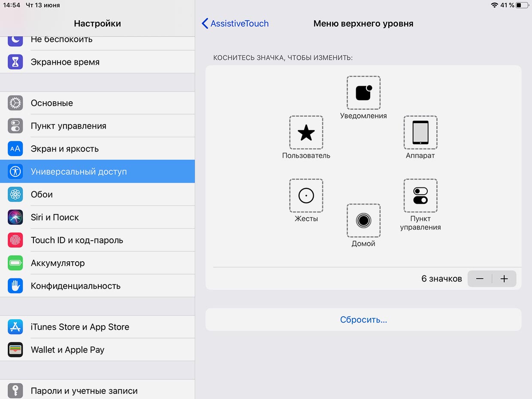Tap the Уведомления icon slot
The image size is (532, 399).
(x=363, y=93)
